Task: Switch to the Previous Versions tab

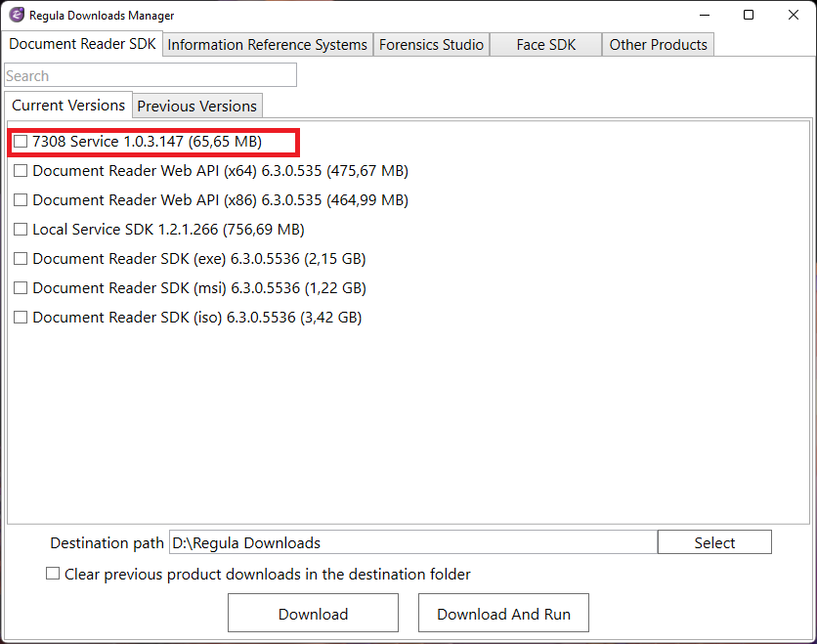Action: coord(197,107)
